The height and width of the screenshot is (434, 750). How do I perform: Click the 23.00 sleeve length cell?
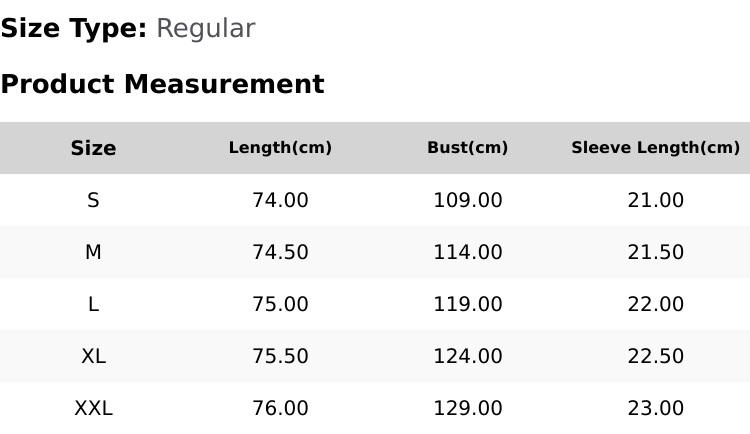tap(655, 408)
